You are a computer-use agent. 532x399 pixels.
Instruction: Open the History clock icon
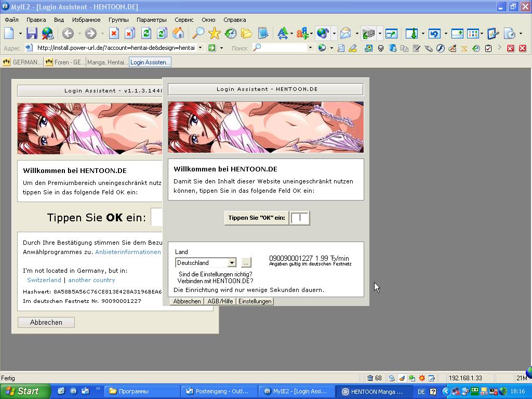tap(231, 33)
